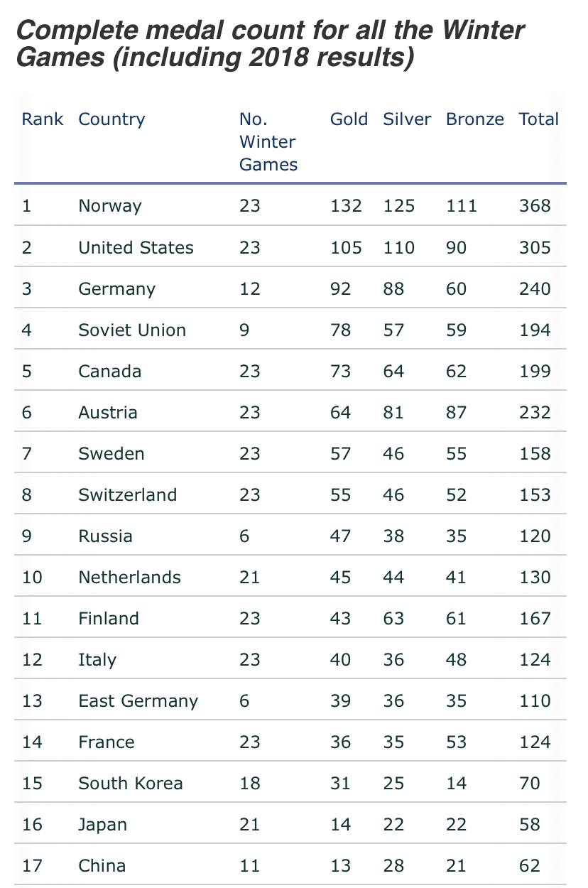Viewport: 588px width, 888px height.
Task: Select Austria's bronze count of 87
Action: click(456, 412)
